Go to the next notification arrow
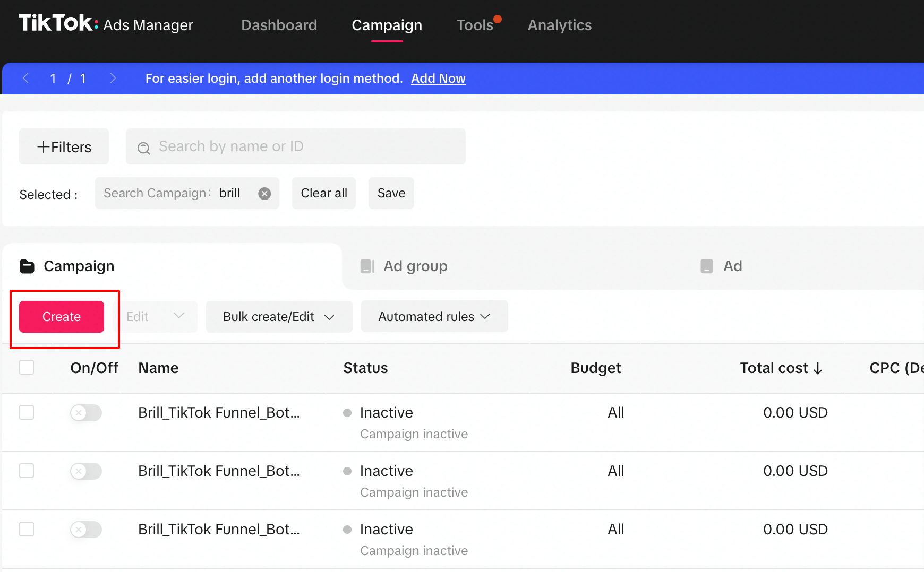This screenshot has width=924, height=572. pyautogui.click(x=113, y=79)
